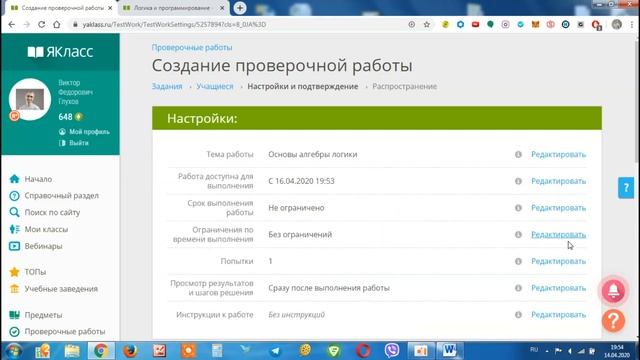This screenshot has width=640, height=360.
Task: Click the info icon for Просмотр результатов
Action: (x=518, y=288)
